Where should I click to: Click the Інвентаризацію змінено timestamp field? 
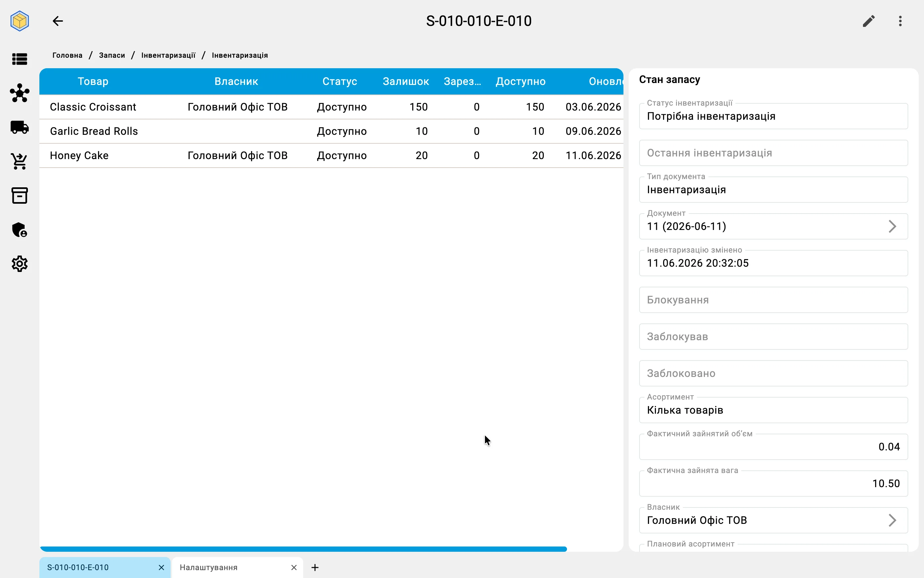tap(773, 263)
